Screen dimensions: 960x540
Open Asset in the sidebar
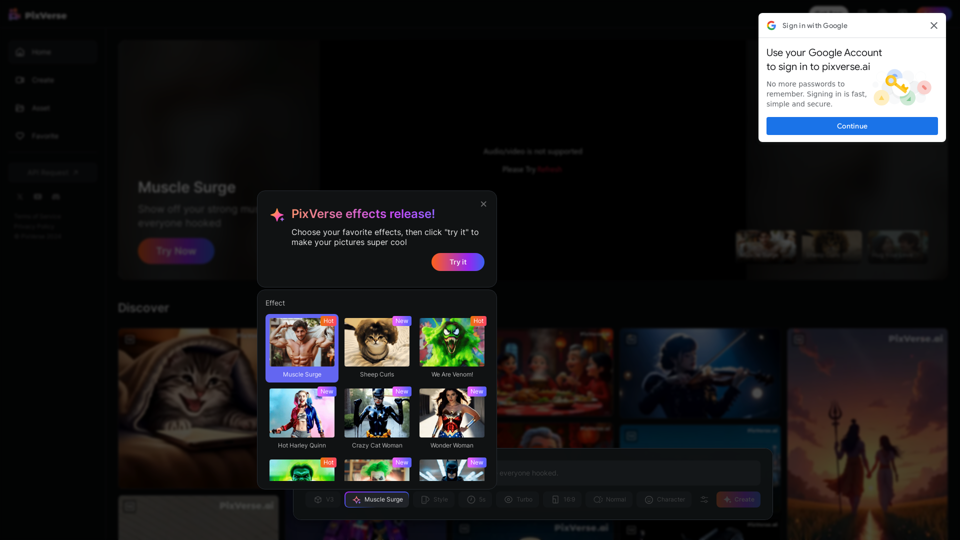click(53, 108)
